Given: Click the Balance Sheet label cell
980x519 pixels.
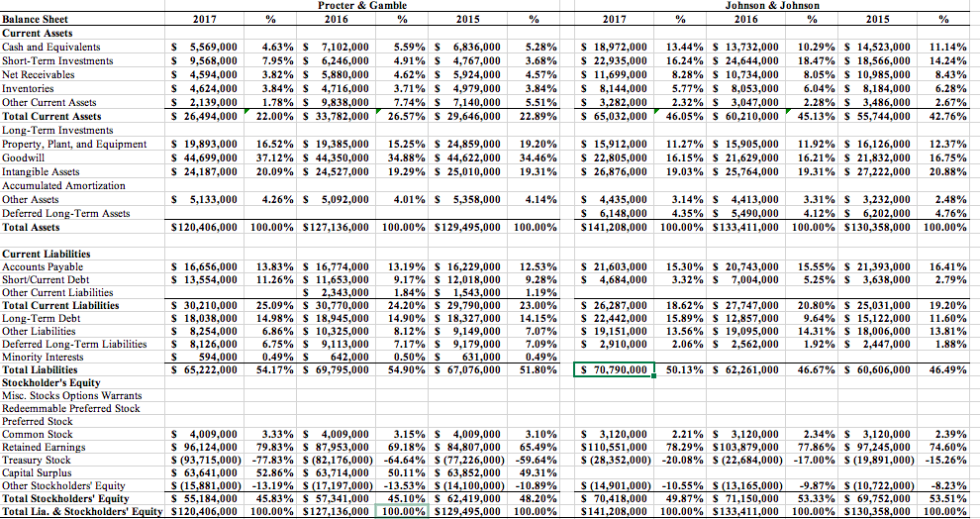Looking at the screenshot, I should click(36, 20).
